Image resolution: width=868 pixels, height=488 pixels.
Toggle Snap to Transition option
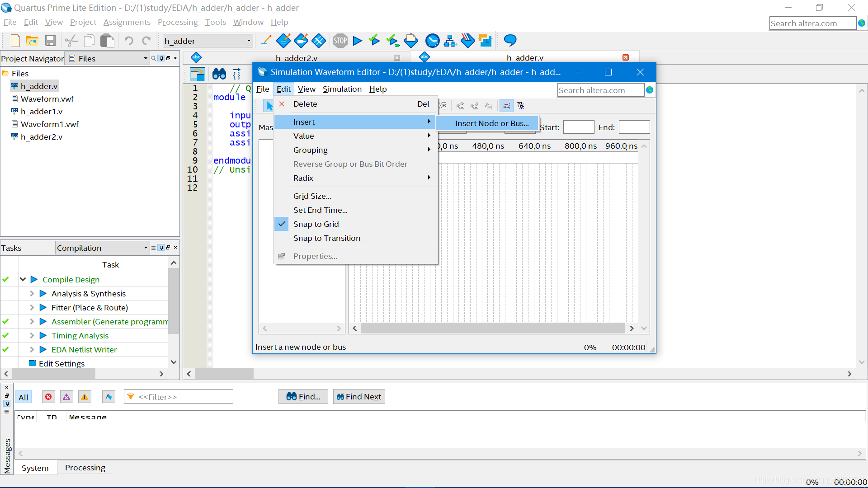[x=326, y=238]
